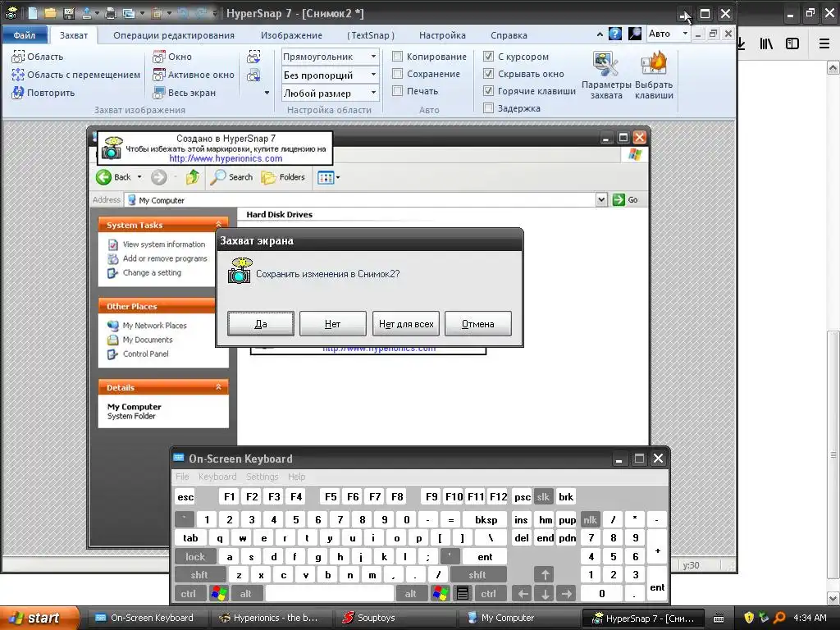Click the Firefox library icon
Viewport: 840px width, 630px height.
766,43
